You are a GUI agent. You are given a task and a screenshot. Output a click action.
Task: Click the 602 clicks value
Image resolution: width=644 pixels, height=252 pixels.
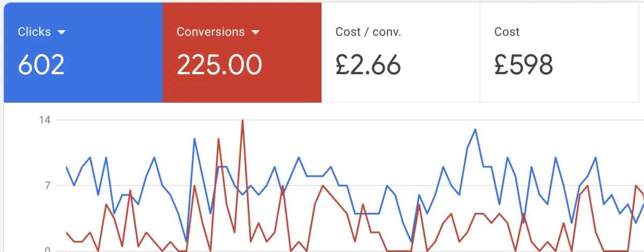point(41,65)
